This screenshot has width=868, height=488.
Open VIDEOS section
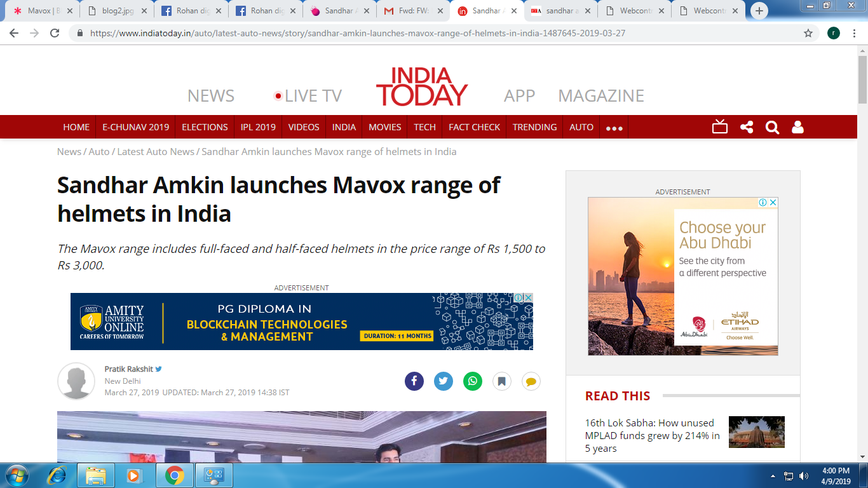pos(304,127)
